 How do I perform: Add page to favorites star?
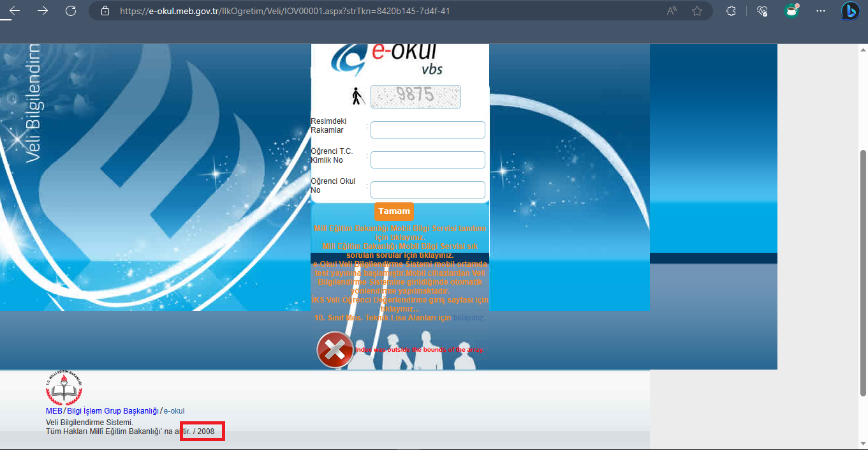tap(697, 11)
